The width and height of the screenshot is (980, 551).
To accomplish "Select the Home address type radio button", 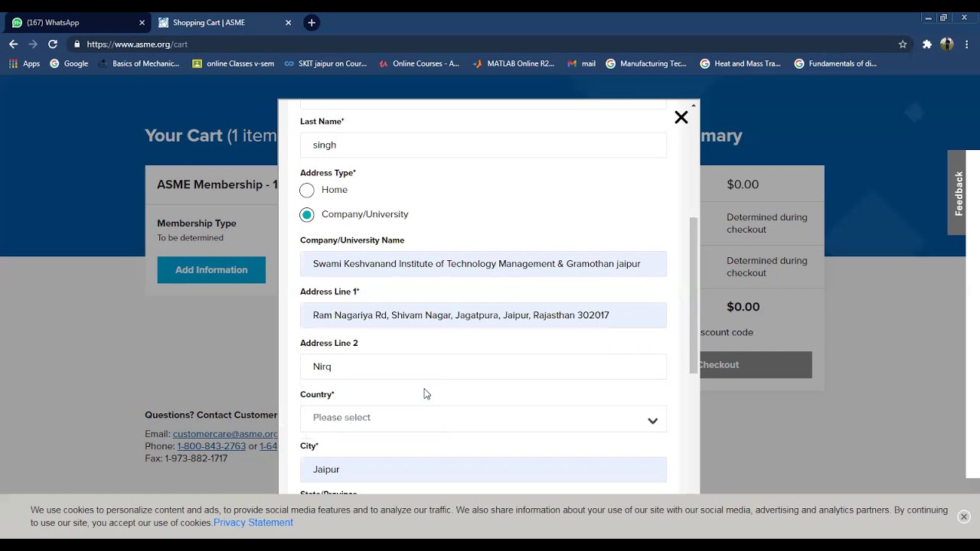I will [307, 190].
